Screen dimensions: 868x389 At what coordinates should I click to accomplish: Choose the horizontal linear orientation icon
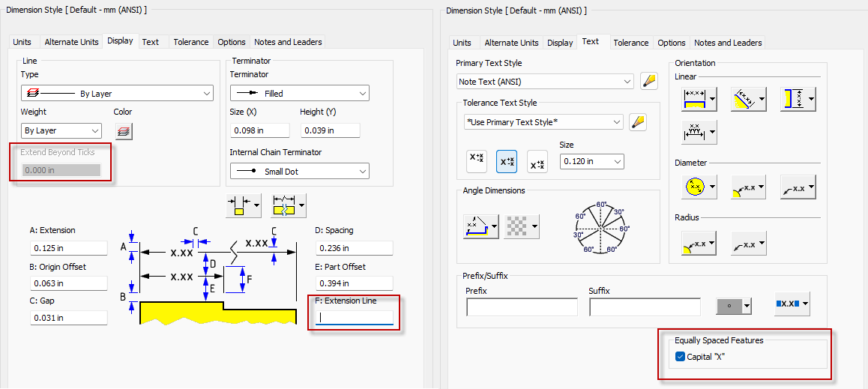(696, 99)
